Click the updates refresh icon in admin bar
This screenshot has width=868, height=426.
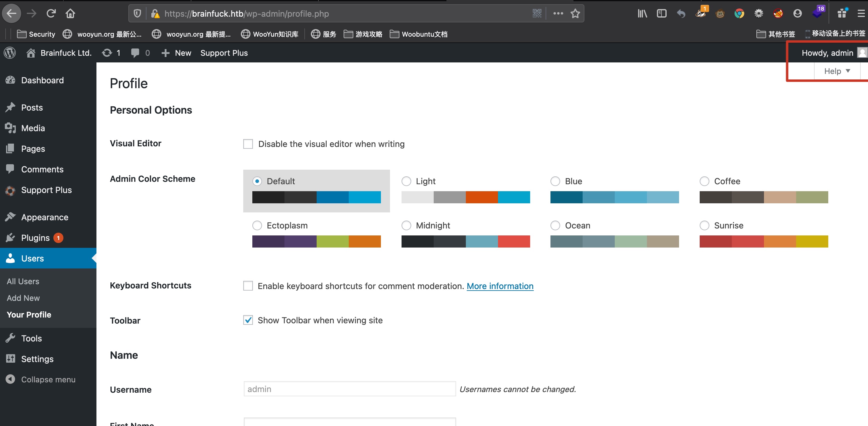(107, 53)
